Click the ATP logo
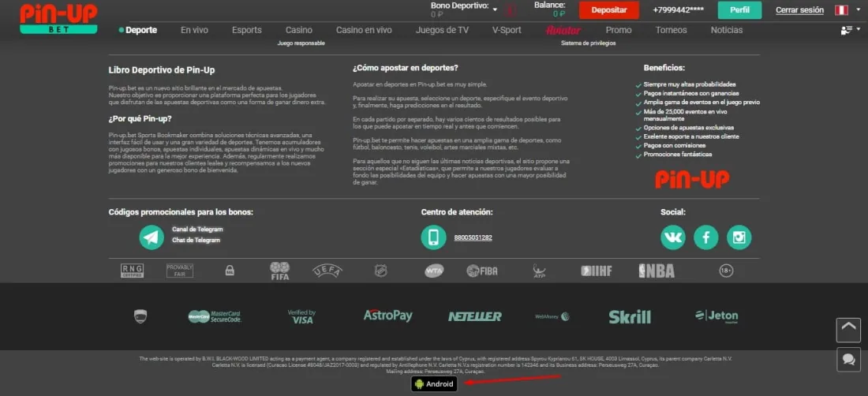 539,271
